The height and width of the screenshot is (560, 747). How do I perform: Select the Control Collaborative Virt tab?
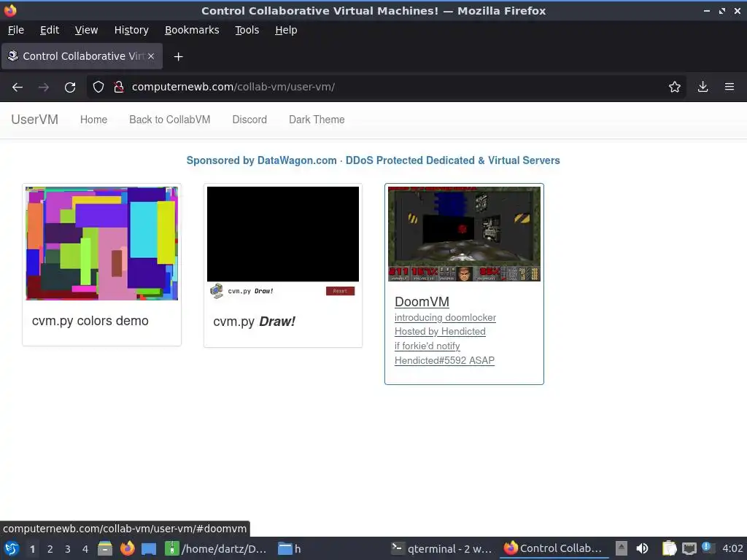tap(82, 56)
